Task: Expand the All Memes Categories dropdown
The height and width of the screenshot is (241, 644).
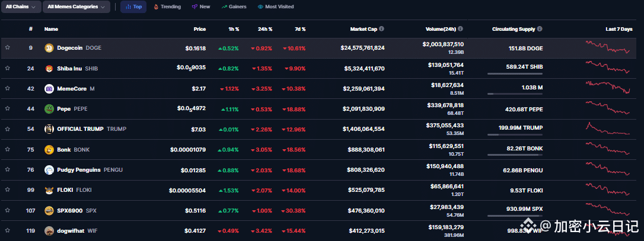Action: click(x=77, y=7)
